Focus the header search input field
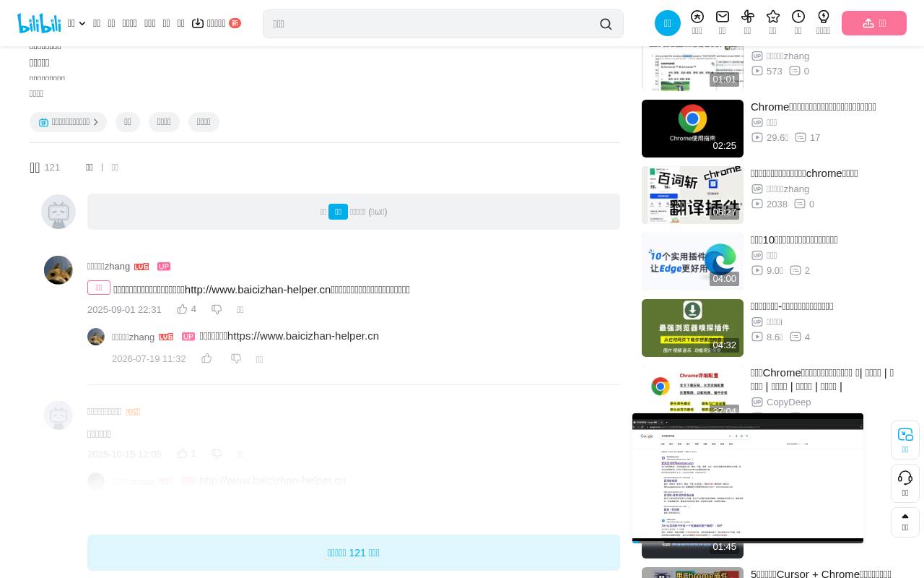 432,24
